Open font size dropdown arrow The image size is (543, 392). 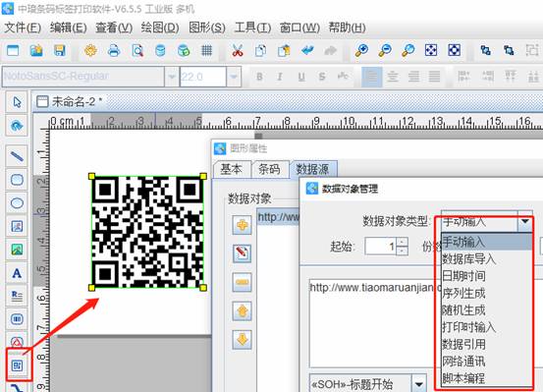(234, 77)
